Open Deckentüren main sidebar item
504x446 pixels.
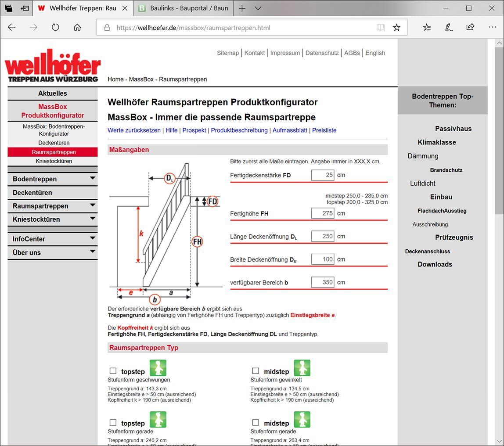pos(53,193)
